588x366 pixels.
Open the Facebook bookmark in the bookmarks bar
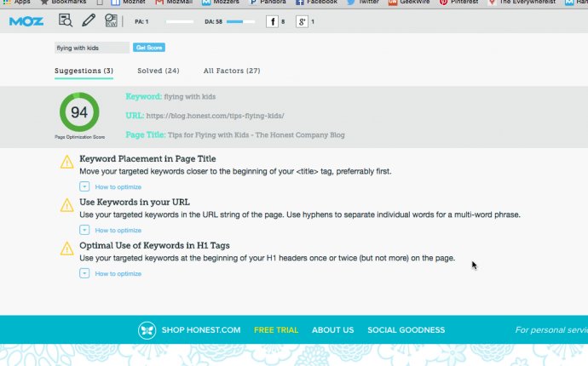pyautogui.click(x=316, y=3)
